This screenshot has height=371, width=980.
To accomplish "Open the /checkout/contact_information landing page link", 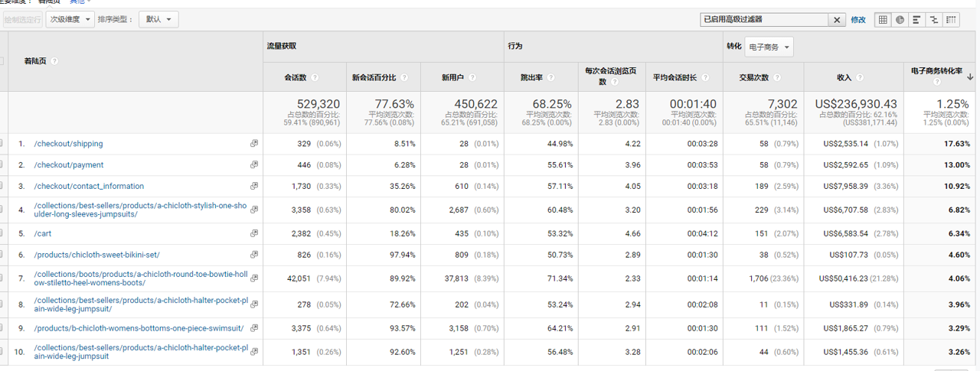I will click(x=89, y=186).
